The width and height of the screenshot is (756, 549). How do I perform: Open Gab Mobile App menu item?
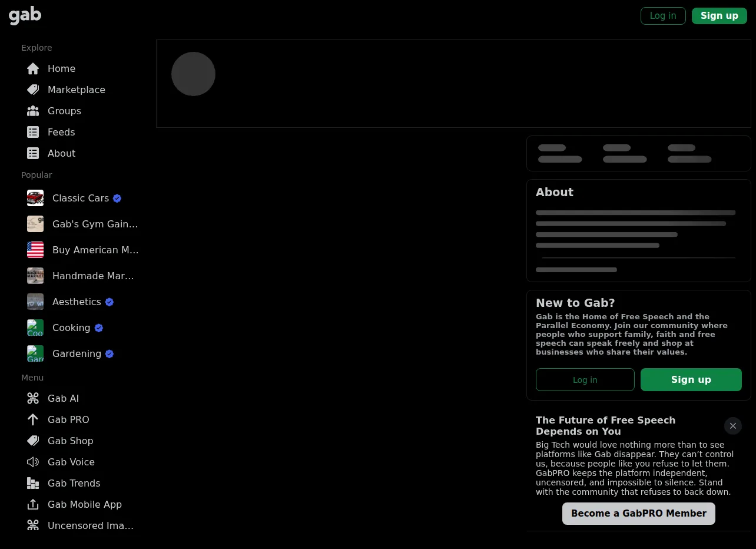coord(85,505)
